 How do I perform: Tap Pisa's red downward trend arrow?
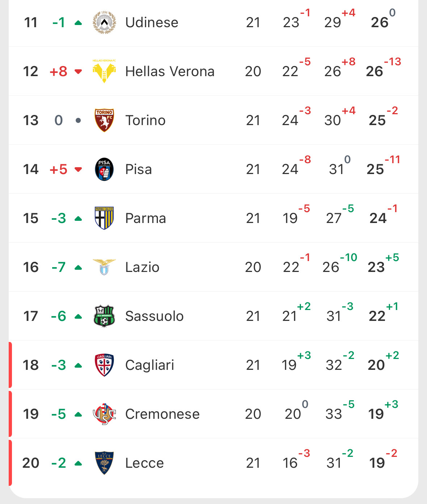[x=78, y=169]
